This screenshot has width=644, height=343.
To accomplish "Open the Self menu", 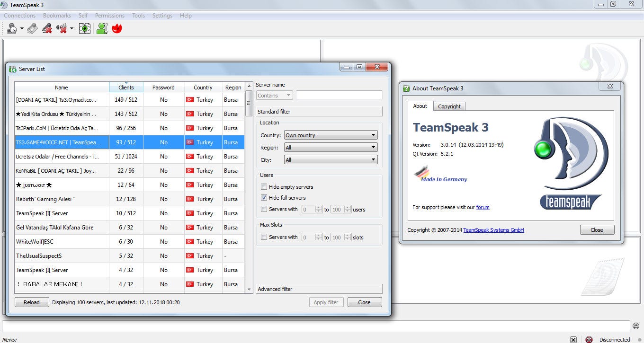I will coord(83,16).
